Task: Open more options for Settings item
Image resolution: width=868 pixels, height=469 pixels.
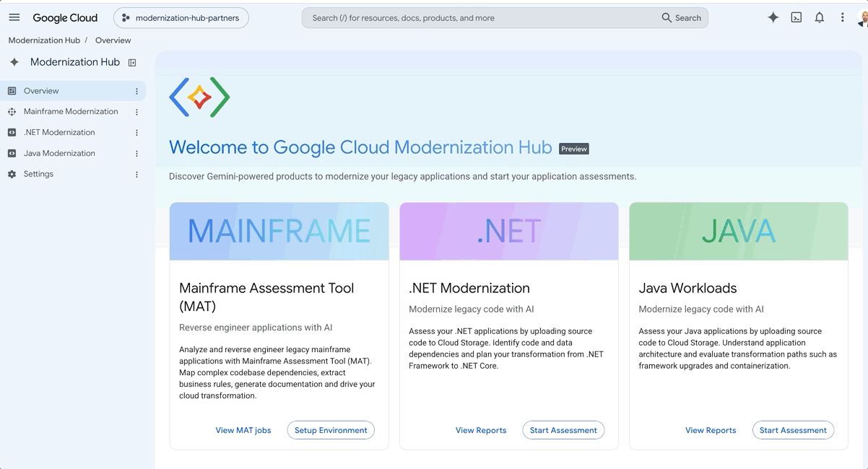Action: (136, 175)
